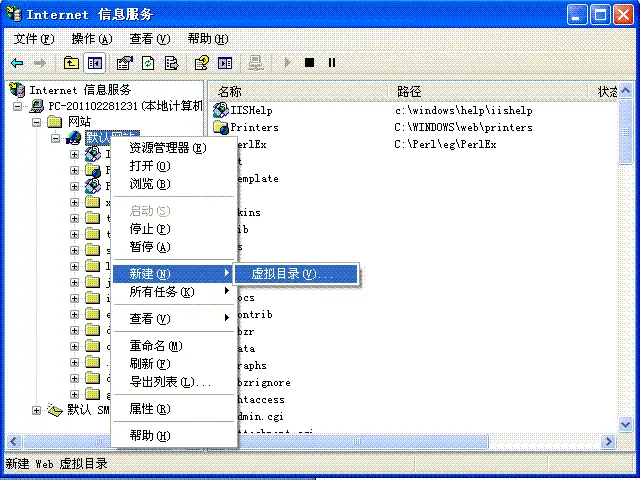Choose 重命名(M) from context menu
640x480 pixels.
click(x=174, y=346)
